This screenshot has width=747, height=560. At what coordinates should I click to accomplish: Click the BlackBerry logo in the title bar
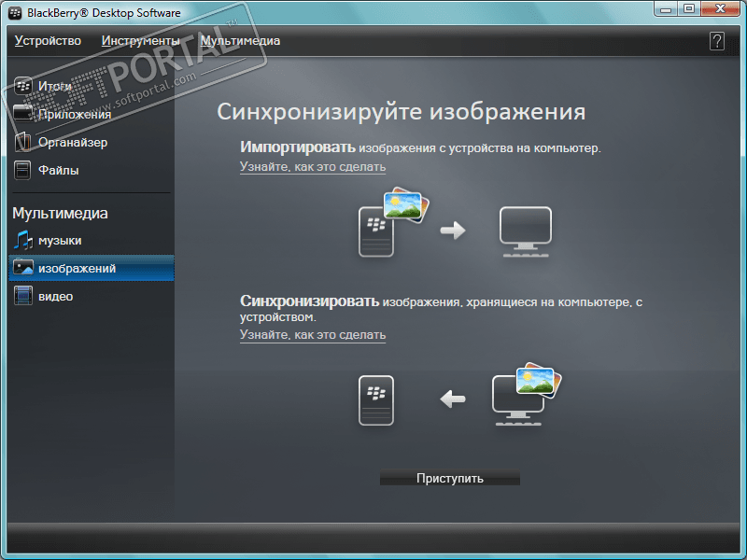pos(15,13)
